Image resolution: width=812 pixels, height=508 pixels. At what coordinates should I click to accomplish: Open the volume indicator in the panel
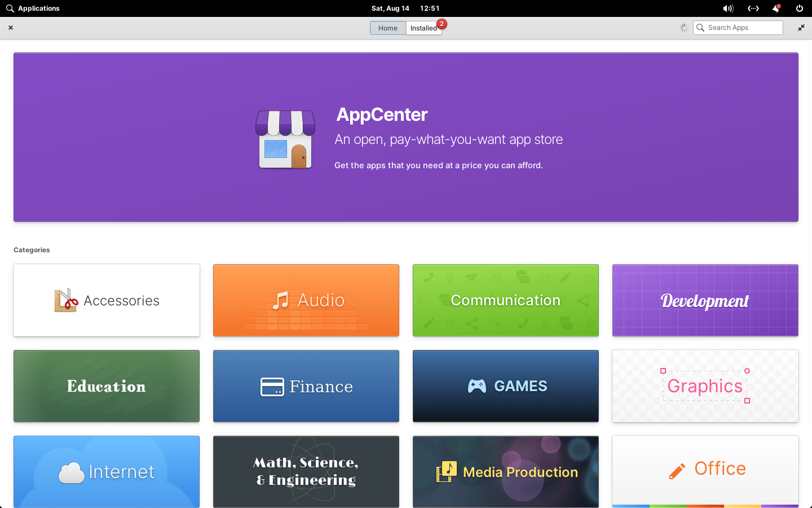click(x=728, y=8)
